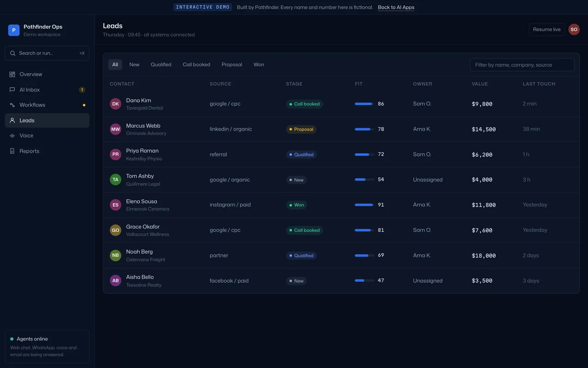Click linkedin / organic source cell

tap(231, 129)
